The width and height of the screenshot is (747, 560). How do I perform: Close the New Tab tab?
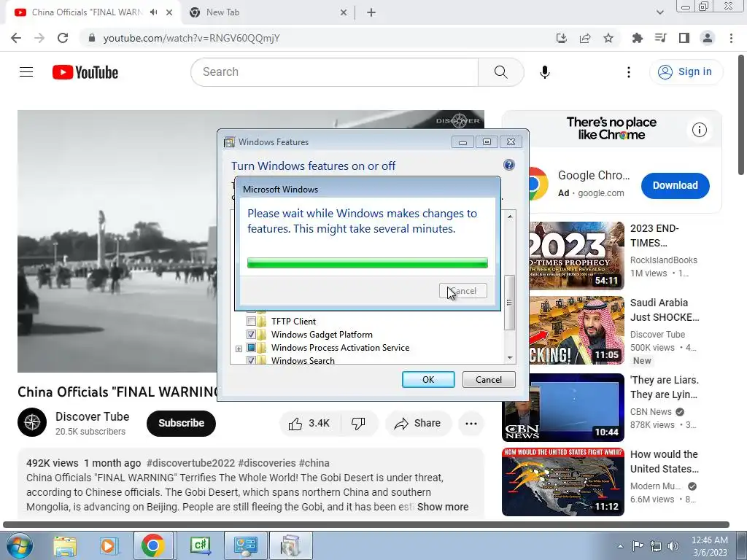[344, 13]
